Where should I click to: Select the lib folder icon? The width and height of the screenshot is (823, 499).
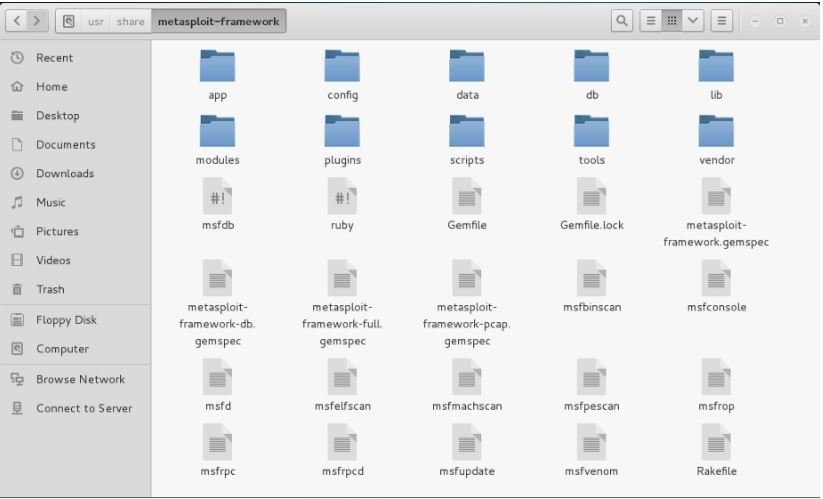[716, 66]
